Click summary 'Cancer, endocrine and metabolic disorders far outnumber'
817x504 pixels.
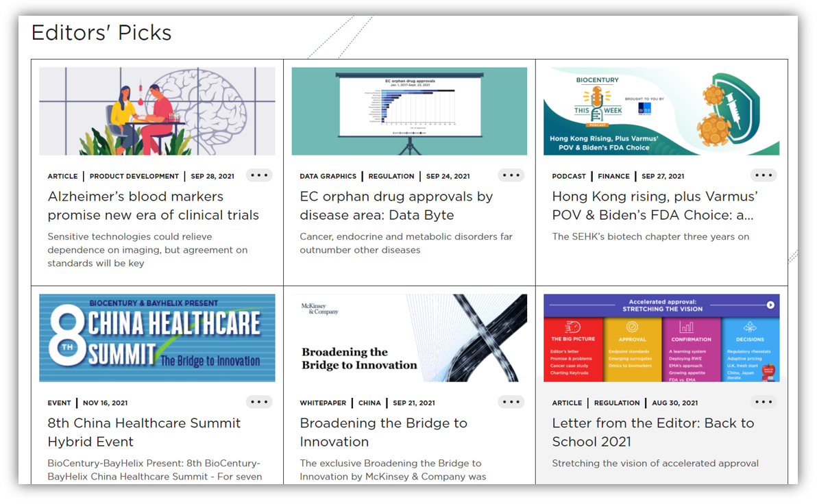(x=406, y=243)
